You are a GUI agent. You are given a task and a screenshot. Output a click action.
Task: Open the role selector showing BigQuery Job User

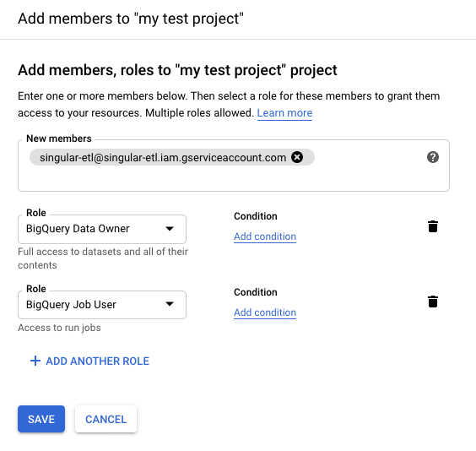click(x=102, y=305)
